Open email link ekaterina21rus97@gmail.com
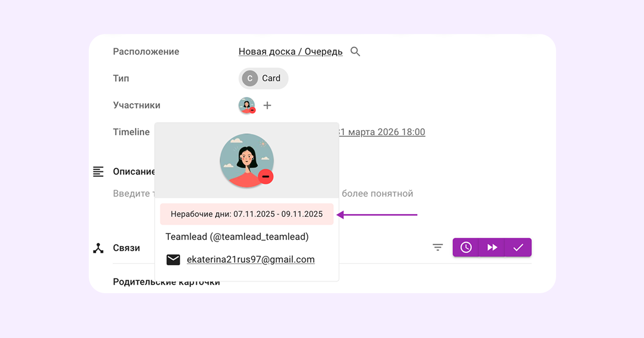The height and width of the screenshot is (338, 644). tap(251, 260)
